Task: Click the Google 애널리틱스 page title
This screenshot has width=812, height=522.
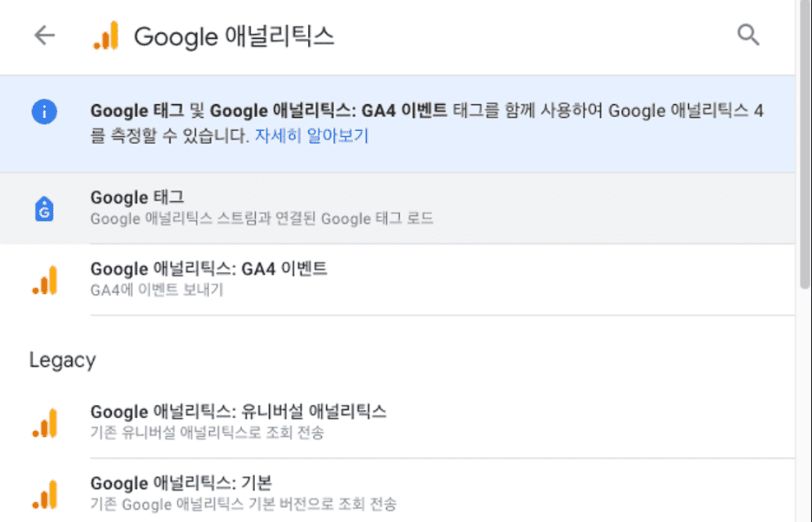Action: click(x=234, y=36)
